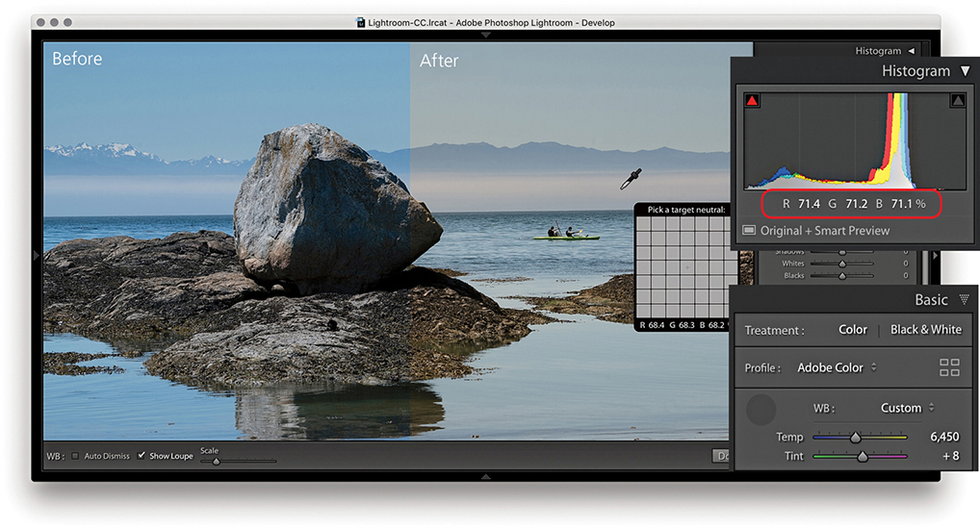The image size is (980, 529).
Task: Show the bottom Filmstrip panel arrow
Action: (485, 476)
